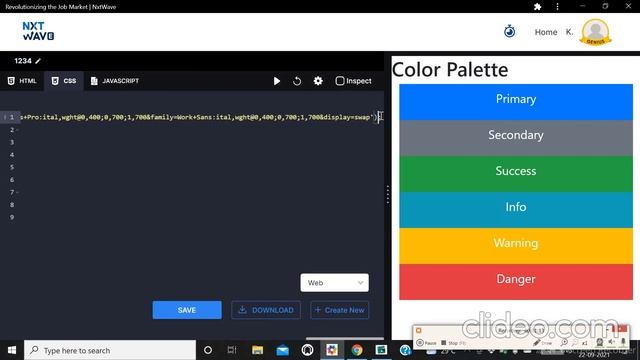Click the recorder zoom magnifier icon

564,343
